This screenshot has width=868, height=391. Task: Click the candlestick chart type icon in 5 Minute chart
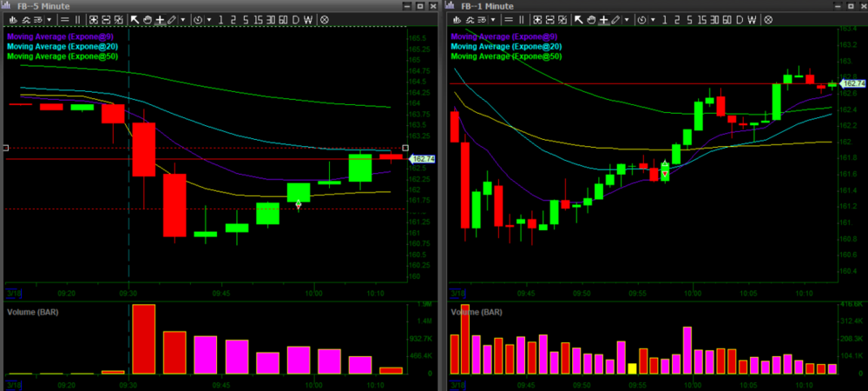tap(13, 19)
